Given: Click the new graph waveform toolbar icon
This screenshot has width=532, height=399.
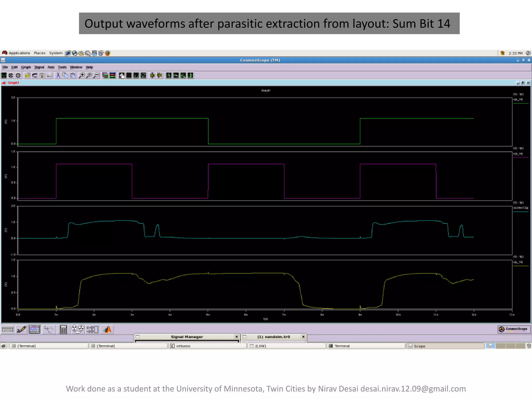Looking at the screenshot, I should 4,76.
